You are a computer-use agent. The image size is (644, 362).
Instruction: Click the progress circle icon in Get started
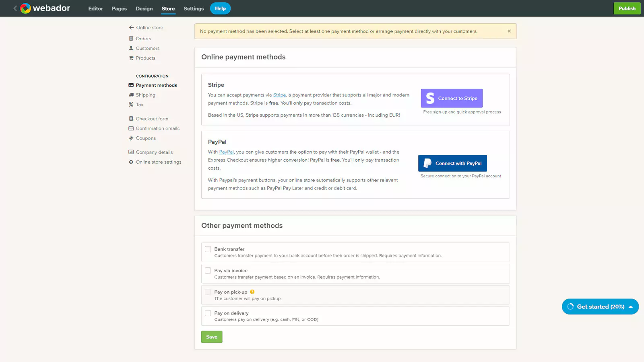[570, 306]
